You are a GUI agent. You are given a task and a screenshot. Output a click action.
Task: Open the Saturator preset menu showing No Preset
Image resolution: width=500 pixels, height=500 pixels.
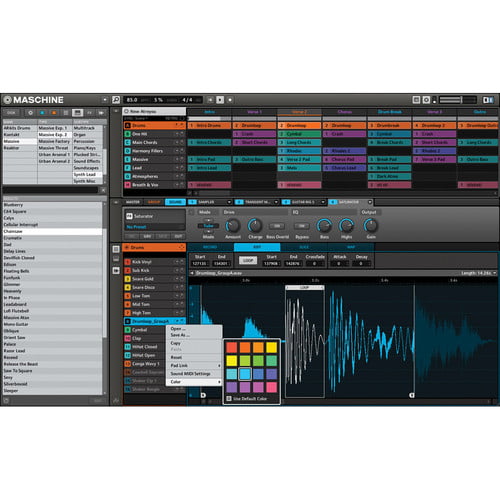(x=155, y=227)
